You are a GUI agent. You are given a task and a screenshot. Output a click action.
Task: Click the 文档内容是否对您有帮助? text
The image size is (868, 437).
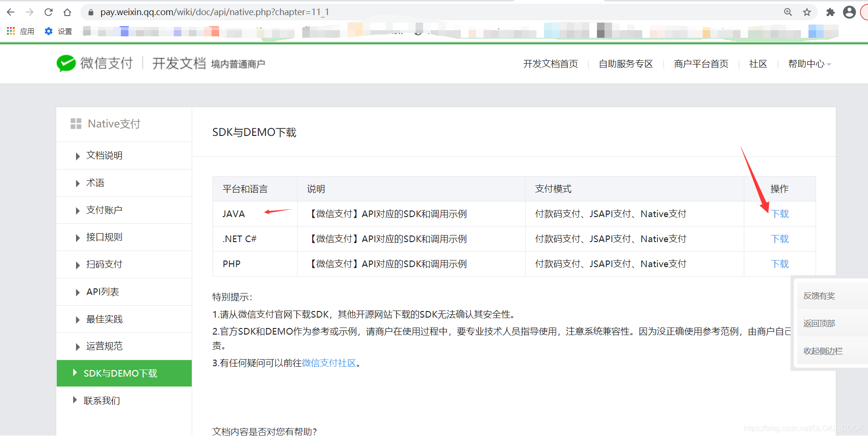264,431
